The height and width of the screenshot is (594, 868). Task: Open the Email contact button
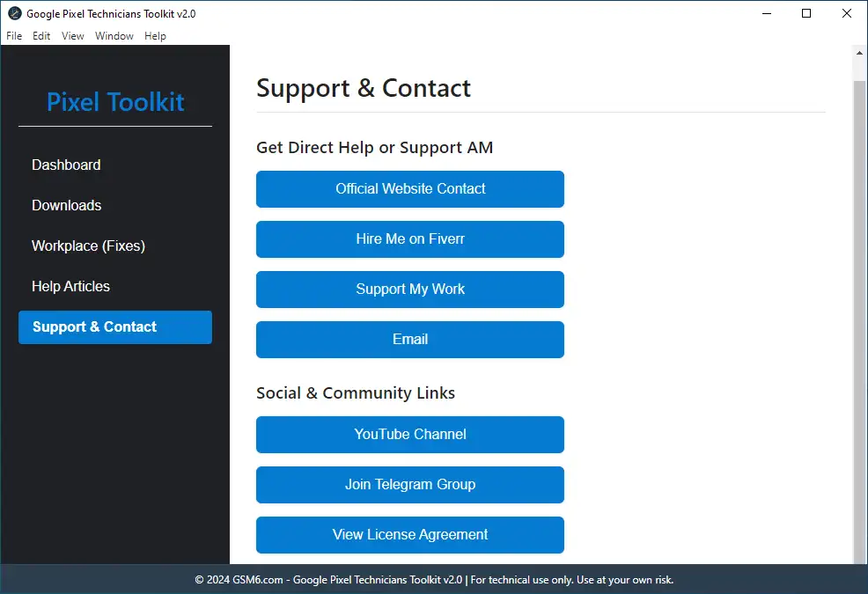coord(409,340)
